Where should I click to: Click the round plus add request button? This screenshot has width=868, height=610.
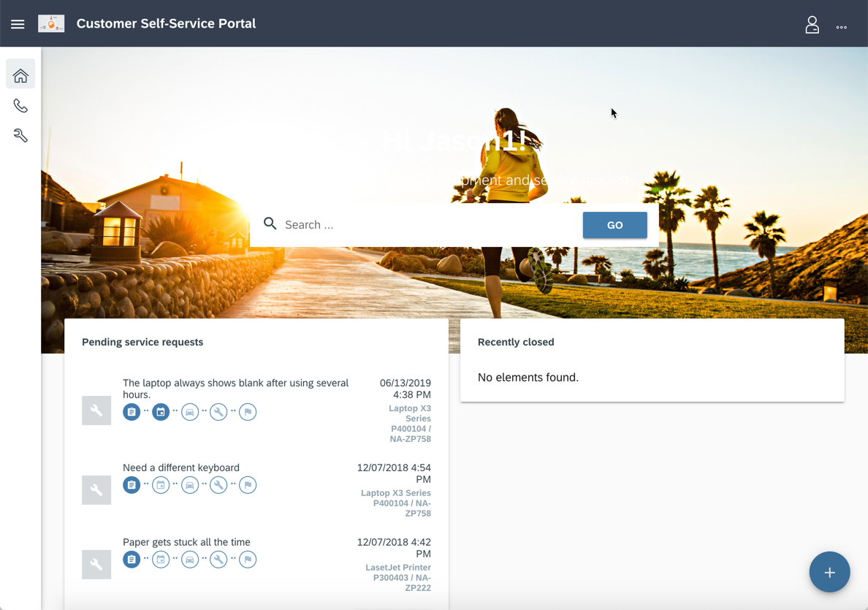click(829, 572)
